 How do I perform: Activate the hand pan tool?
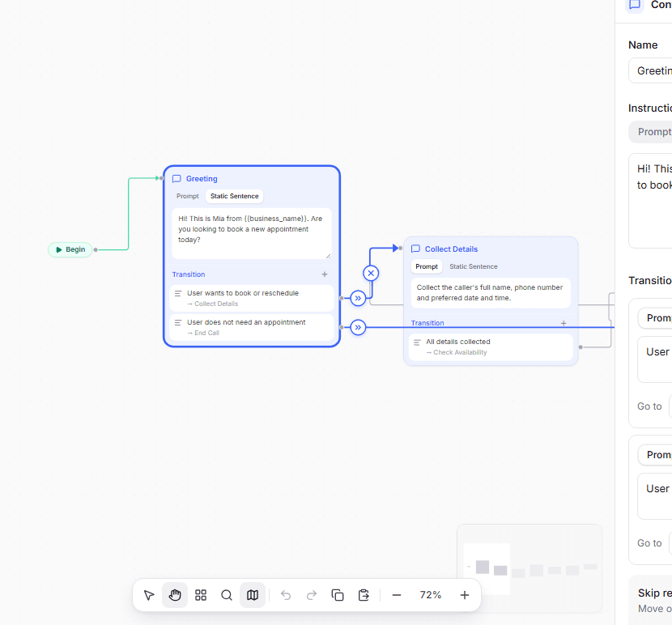pos(175,595)
